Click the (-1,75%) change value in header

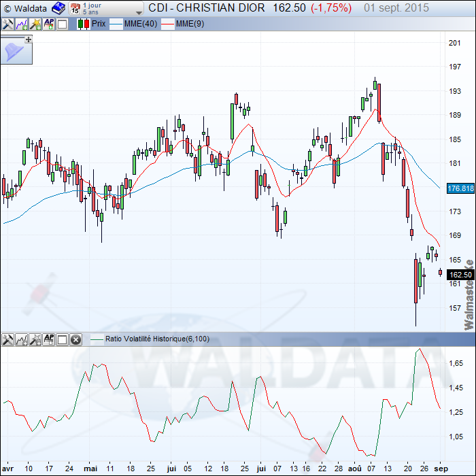(331, 8)
